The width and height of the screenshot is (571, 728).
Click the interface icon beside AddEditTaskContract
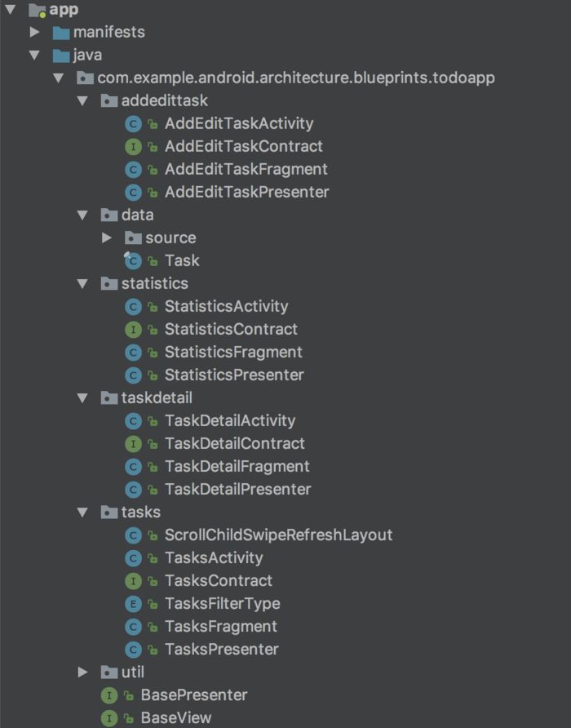(x=133, y=147)
